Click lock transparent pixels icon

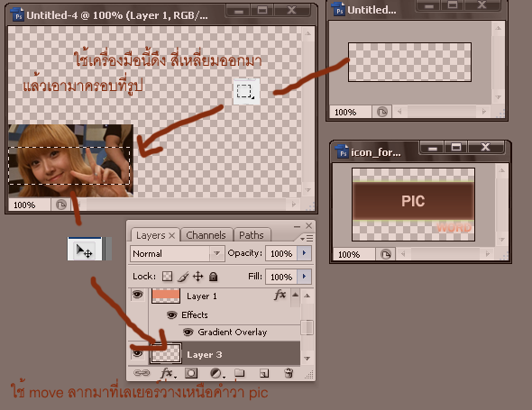coord(167,277)
